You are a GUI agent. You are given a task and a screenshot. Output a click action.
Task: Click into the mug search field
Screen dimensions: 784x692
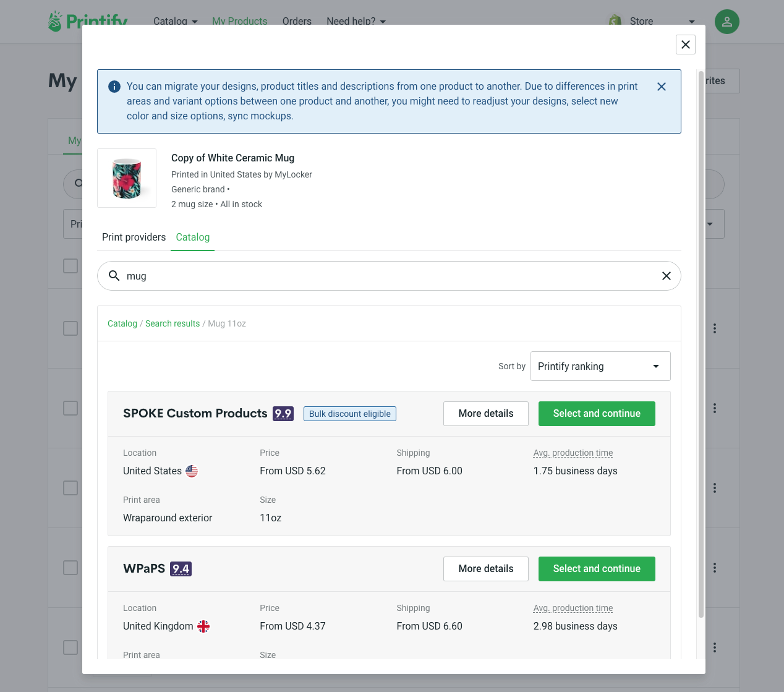click(x=389, y=276)
